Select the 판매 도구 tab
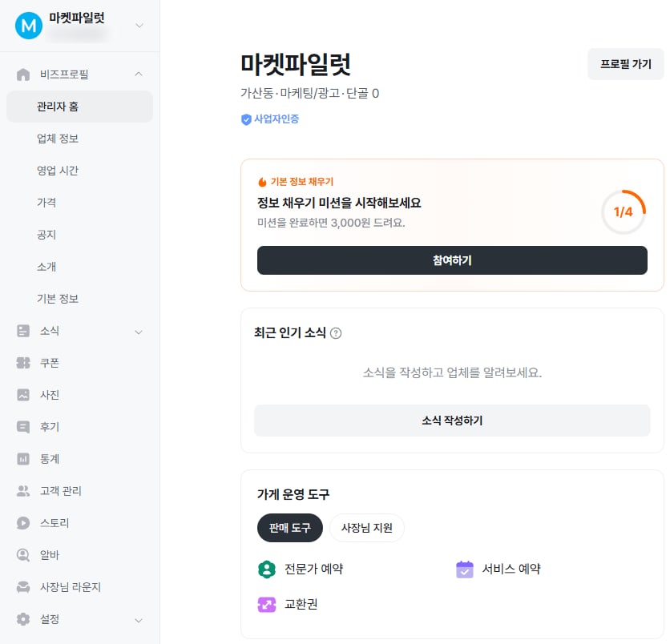Image resolution: width=670 pixels, height=644 pixels. click(x=289, y=528)
